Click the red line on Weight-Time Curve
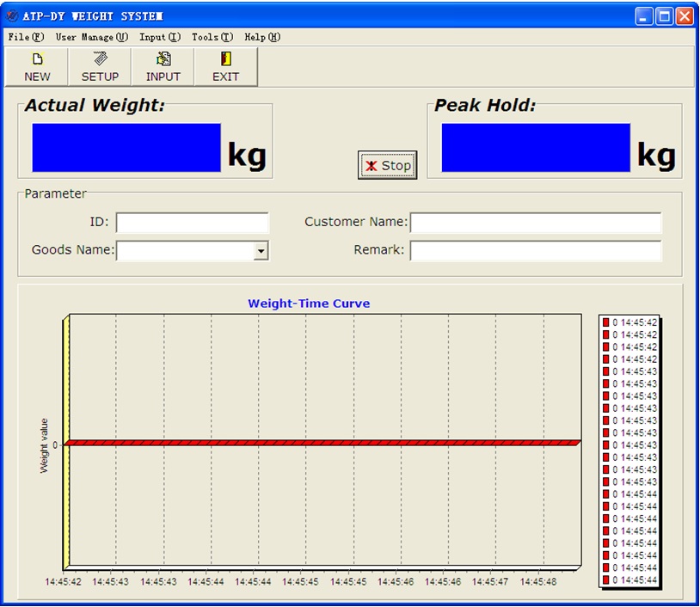The image size is (700, 607). pos(322,443)
